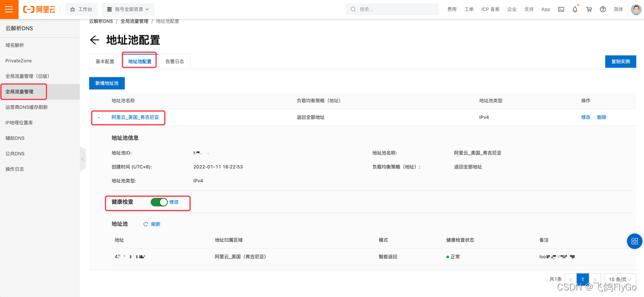Go to the previous page arrow
The height and width of the screenshot is (297, 644).
click(x=571, y=279)
